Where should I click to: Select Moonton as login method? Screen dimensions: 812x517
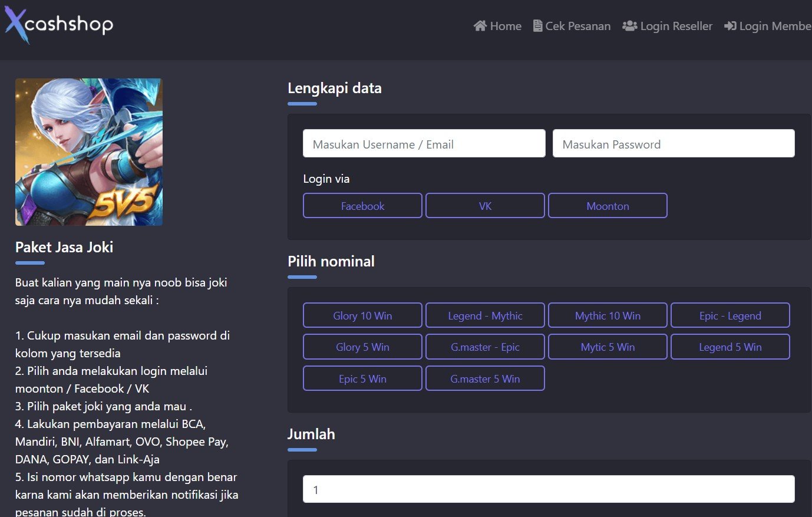[608, 206]
